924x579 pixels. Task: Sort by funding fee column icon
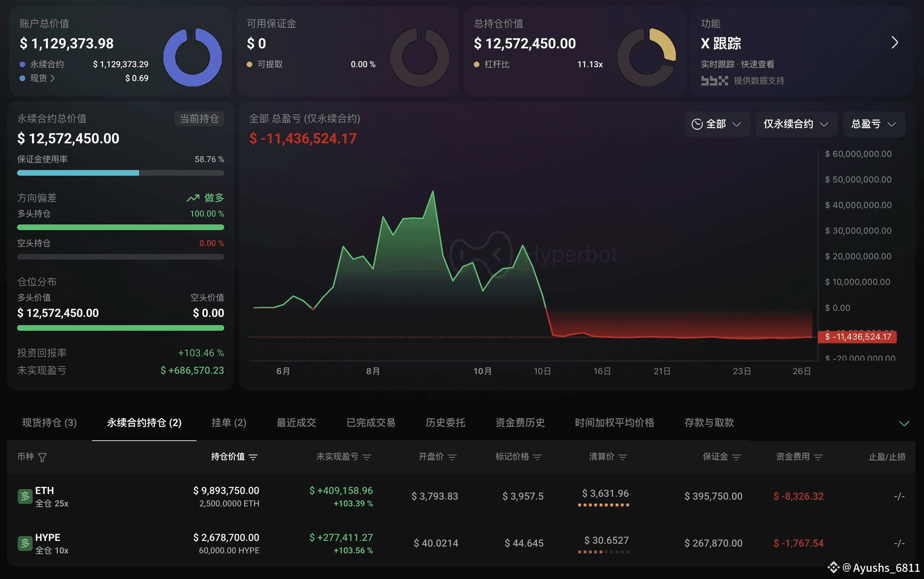[818, 457]
